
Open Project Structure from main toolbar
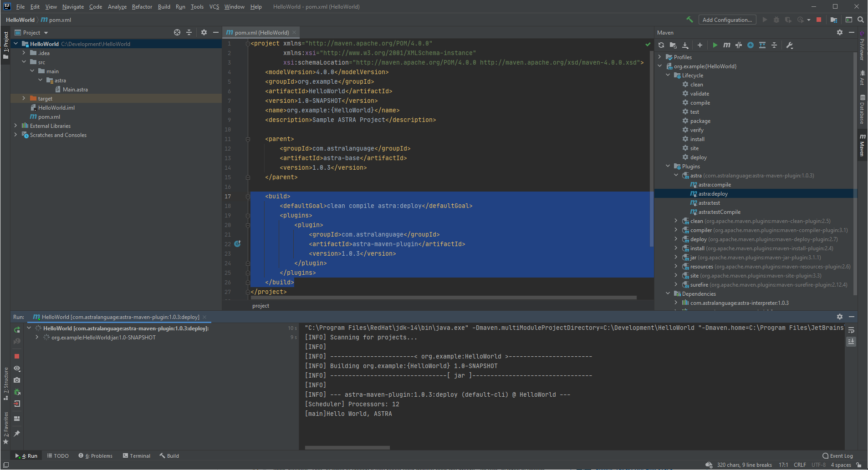[834, 20]
